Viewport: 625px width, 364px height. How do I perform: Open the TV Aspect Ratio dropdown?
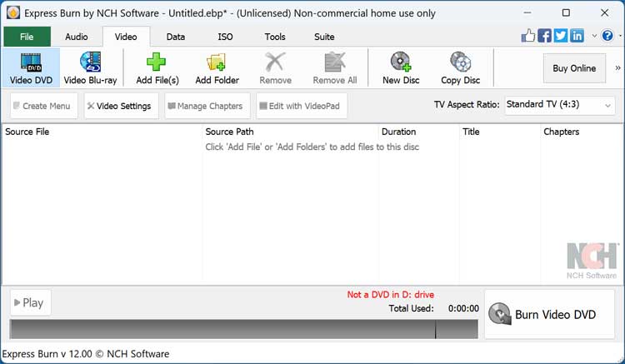(560, 105)
